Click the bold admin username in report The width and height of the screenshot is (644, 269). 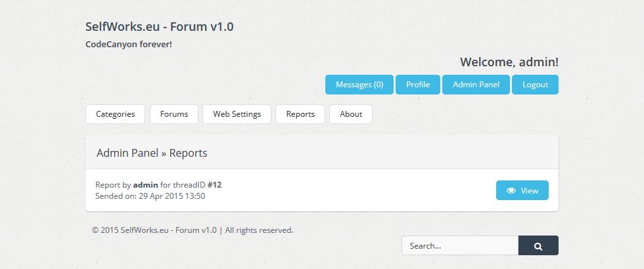[145, 185]
